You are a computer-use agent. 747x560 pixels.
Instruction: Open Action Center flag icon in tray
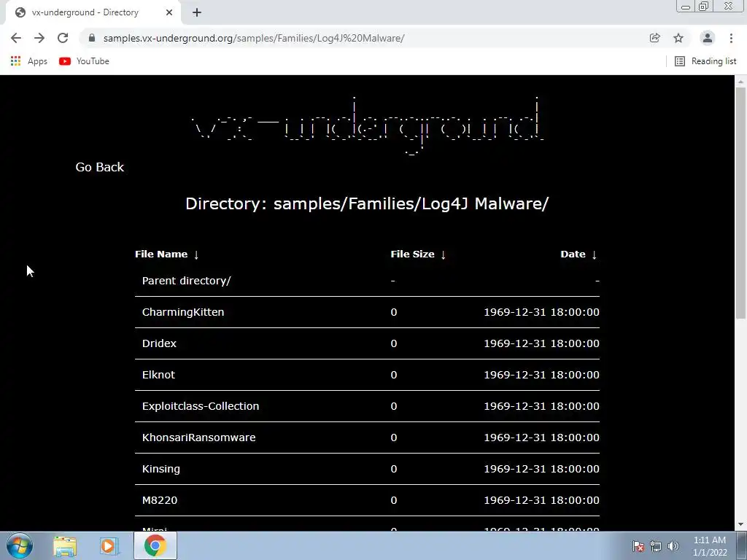pyautogui.click(x=638, y=546)
